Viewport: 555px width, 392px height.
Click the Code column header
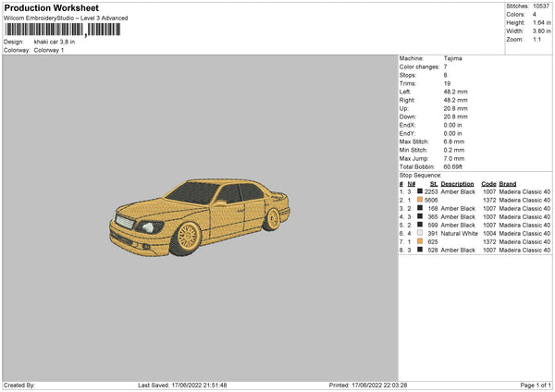click(x=489, y=183)
